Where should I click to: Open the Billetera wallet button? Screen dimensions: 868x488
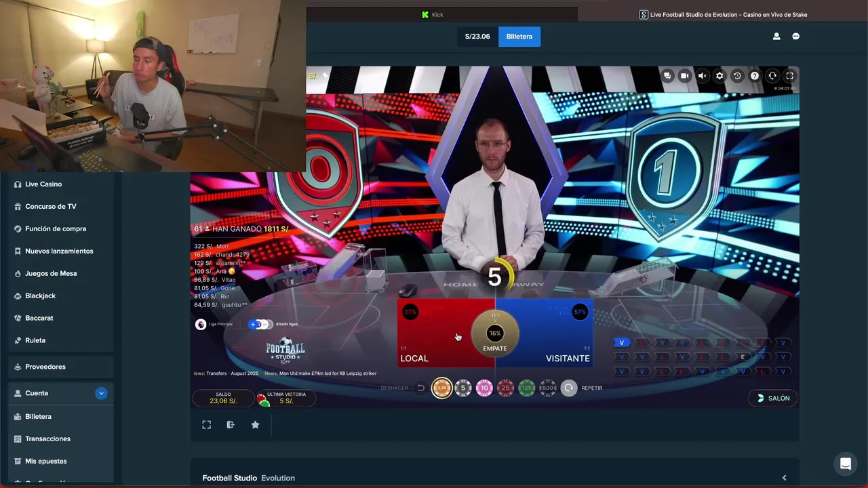coord(519,37)
